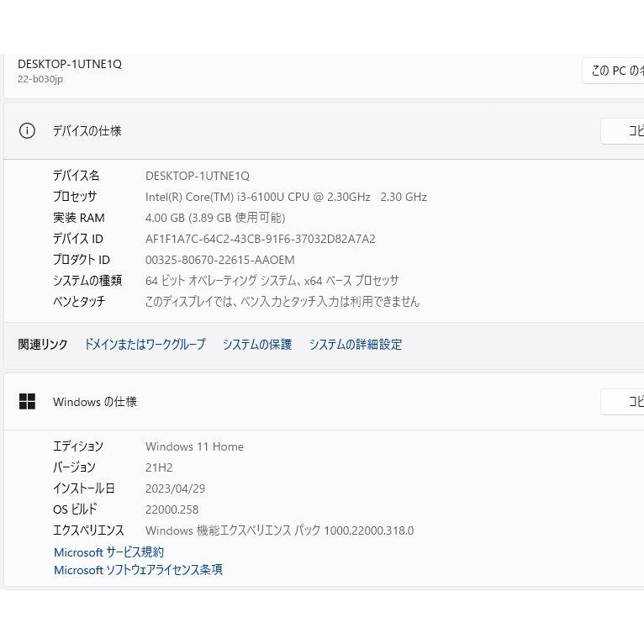
Task: Click the エディション label
Action: tap(78, 446)
